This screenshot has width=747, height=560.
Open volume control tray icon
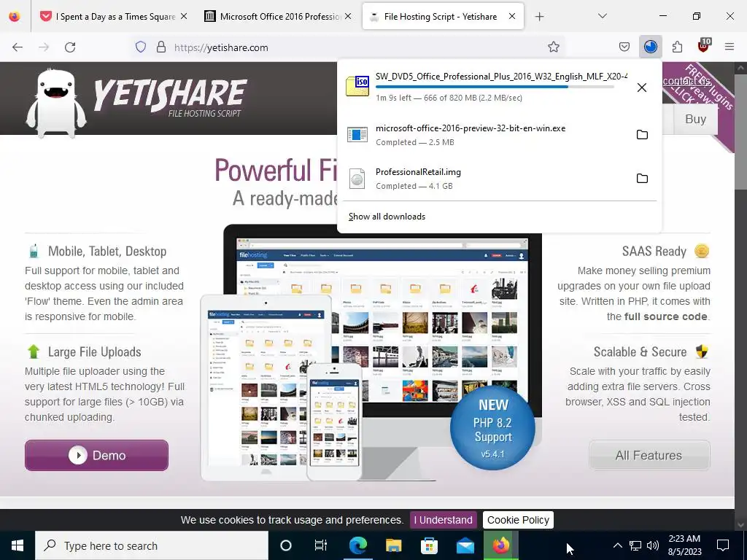click(x=653, y=545)
